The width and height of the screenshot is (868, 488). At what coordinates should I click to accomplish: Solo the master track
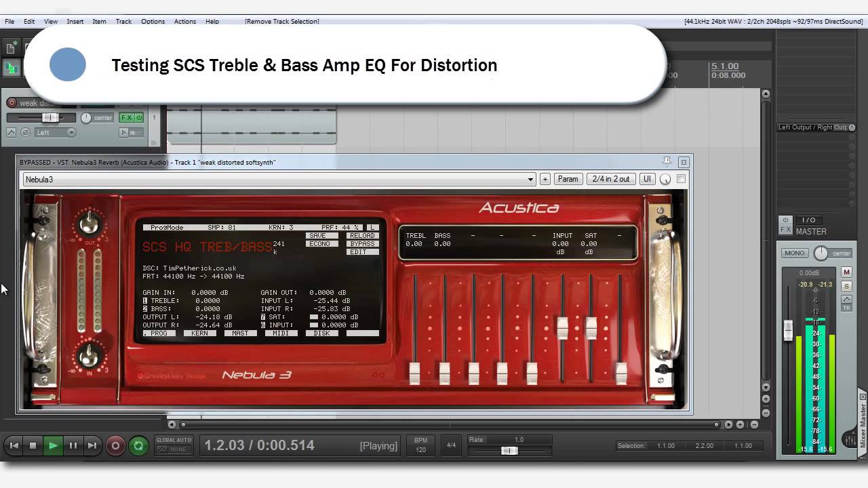pyautogui.click(x=846, y=286)
